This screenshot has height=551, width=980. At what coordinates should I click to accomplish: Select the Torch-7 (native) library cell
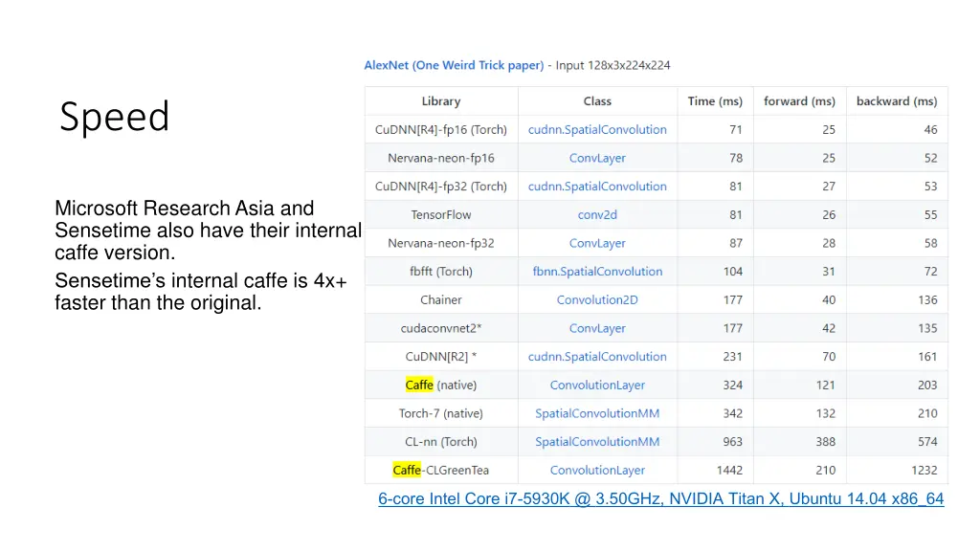click(440, 413)
